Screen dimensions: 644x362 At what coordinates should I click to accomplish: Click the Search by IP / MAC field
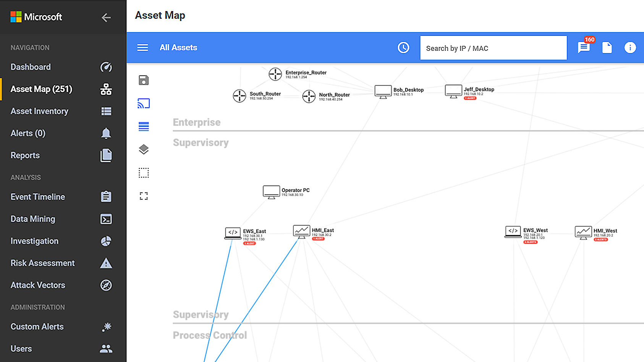coord(493,48)
